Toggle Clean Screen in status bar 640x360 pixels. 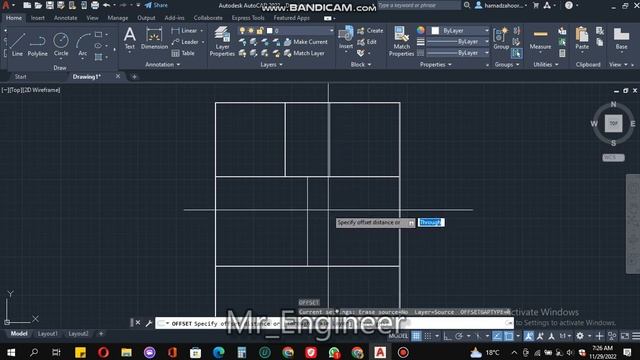[x=625, y=336]
